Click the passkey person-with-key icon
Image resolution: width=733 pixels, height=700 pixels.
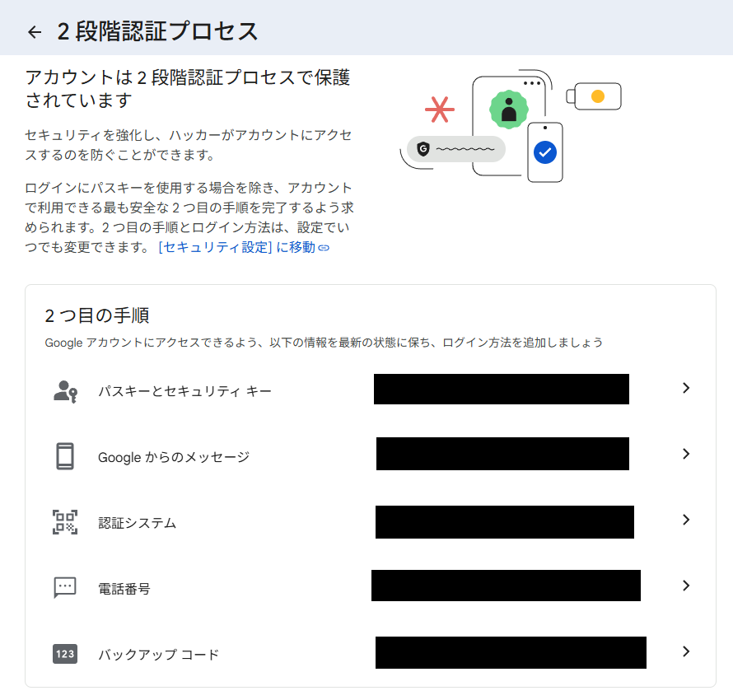click(65, 391)
